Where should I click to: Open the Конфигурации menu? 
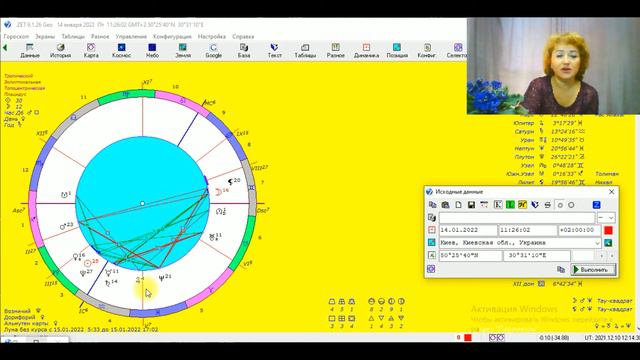[172, 36]
